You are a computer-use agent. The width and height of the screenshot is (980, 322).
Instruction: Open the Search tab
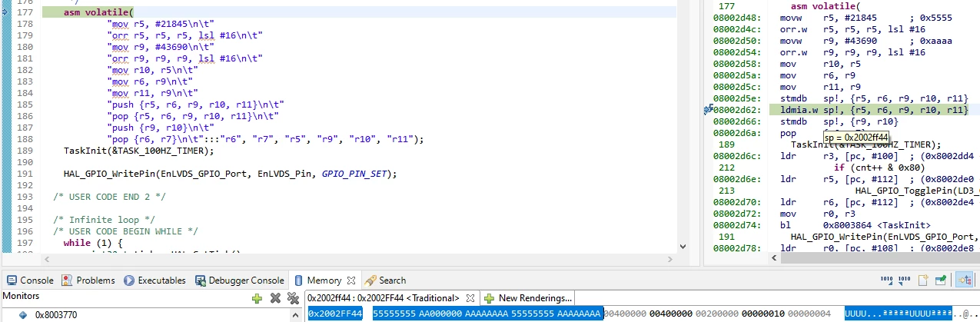pyautogui.click(x=386, y=281)
